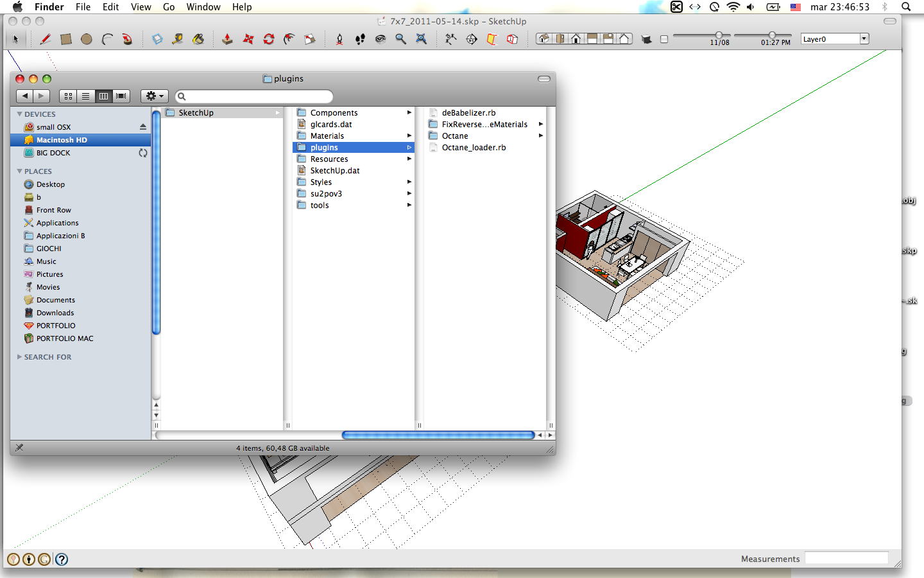The image size is (924, 578).
Task: Activate the Rotate tool
Action: [269, 39]
